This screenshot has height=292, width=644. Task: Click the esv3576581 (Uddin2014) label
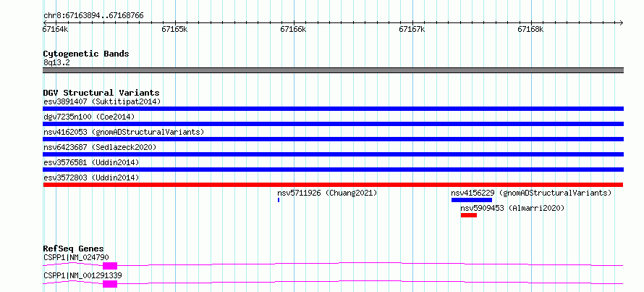click(91, 162)
